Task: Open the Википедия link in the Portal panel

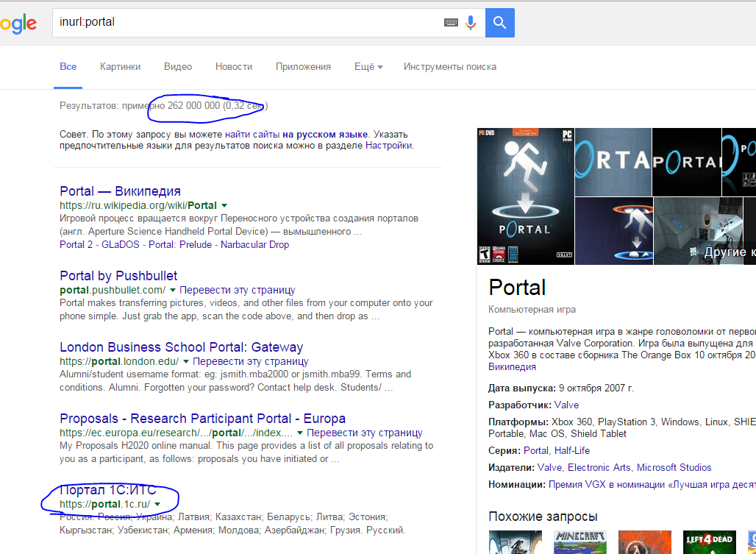Action: click(x=512, y=367)
